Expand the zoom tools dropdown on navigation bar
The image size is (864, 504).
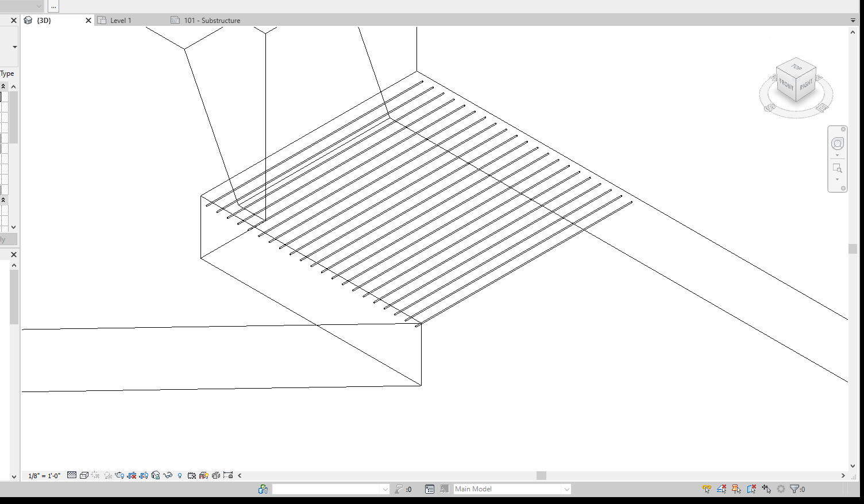[838, 179]
